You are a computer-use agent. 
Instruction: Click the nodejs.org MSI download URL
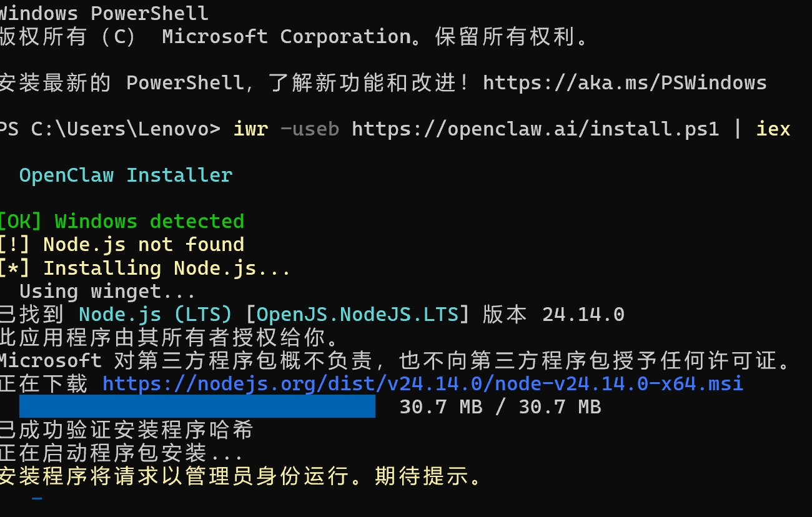(x=423, y=383)
